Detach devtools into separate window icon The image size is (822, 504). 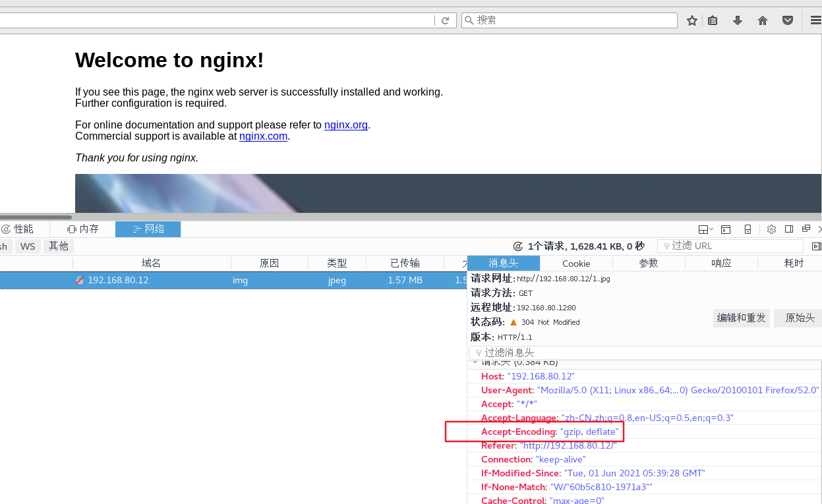(806, 229)
